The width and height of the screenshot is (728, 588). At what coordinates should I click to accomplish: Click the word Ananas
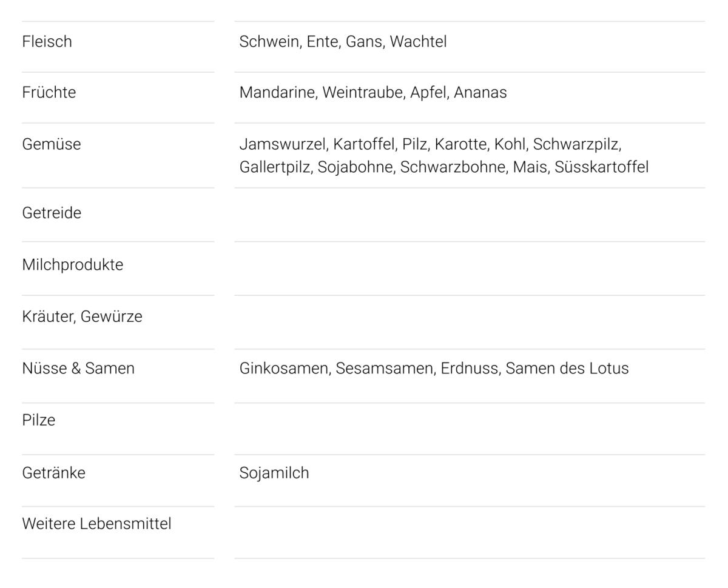(x=480, y=93)
